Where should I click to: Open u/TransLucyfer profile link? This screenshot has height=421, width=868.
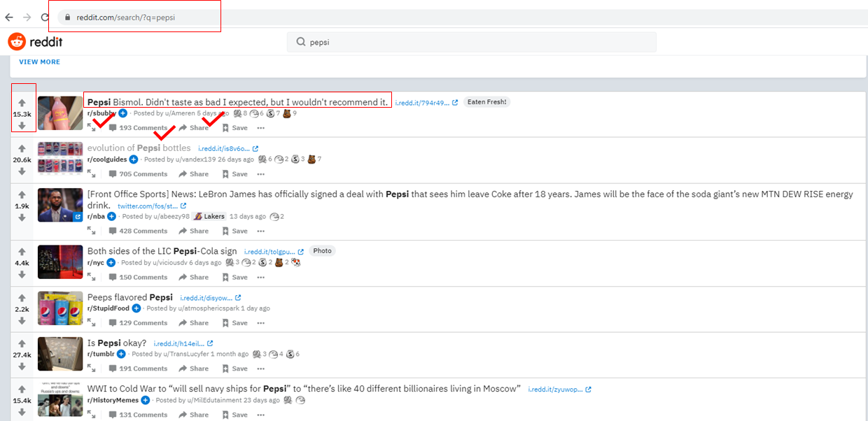[186, 355]
